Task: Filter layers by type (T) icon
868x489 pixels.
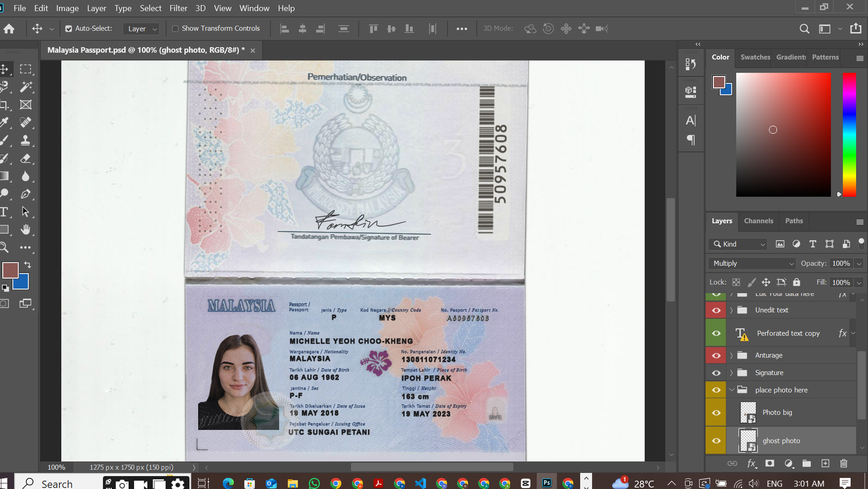Action: click(x=813, y=244)
